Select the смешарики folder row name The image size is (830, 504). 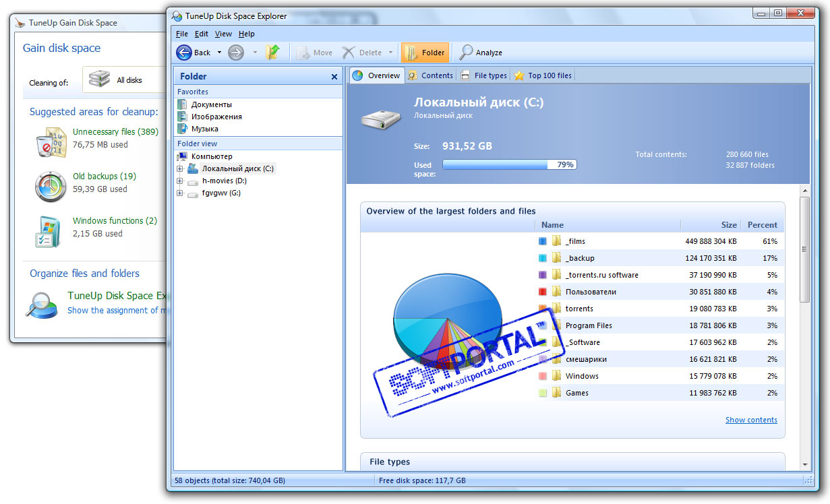pos(586,359)
